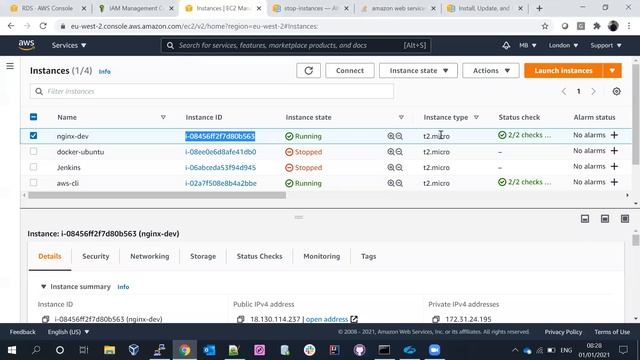Switch to the Tags tab
The height and width of the screenshot is (360, 640).
pos(369,256)
